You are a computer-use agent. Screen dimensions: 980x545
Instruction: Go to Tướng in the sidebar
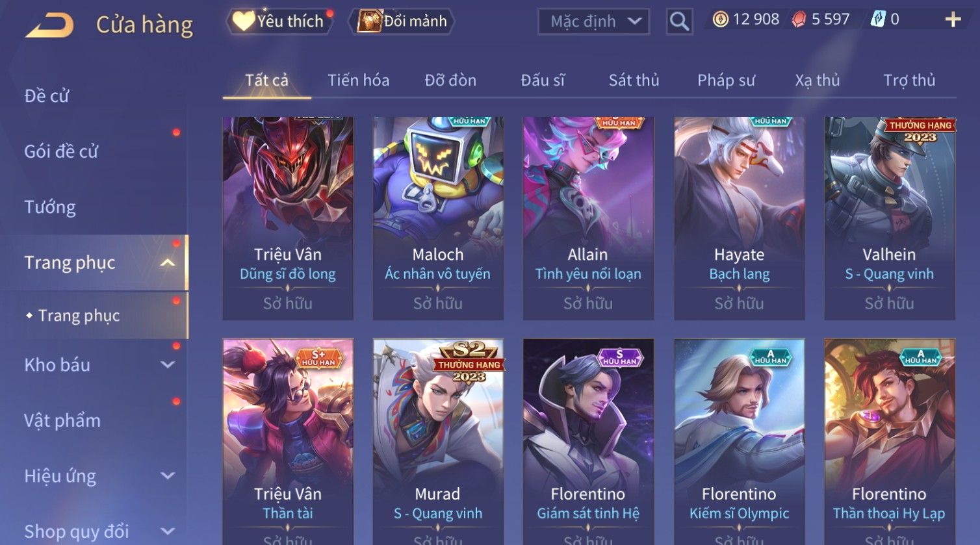coord(50,207)
